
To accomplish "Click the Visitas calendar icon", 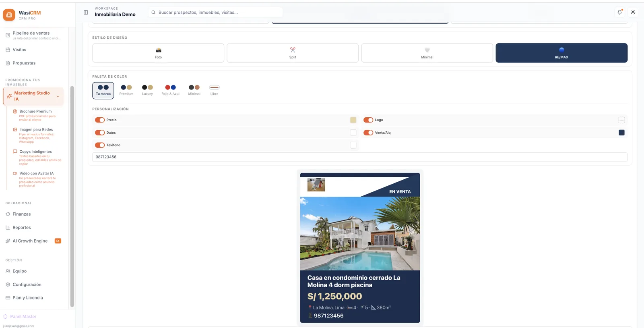I will point(8,50).
